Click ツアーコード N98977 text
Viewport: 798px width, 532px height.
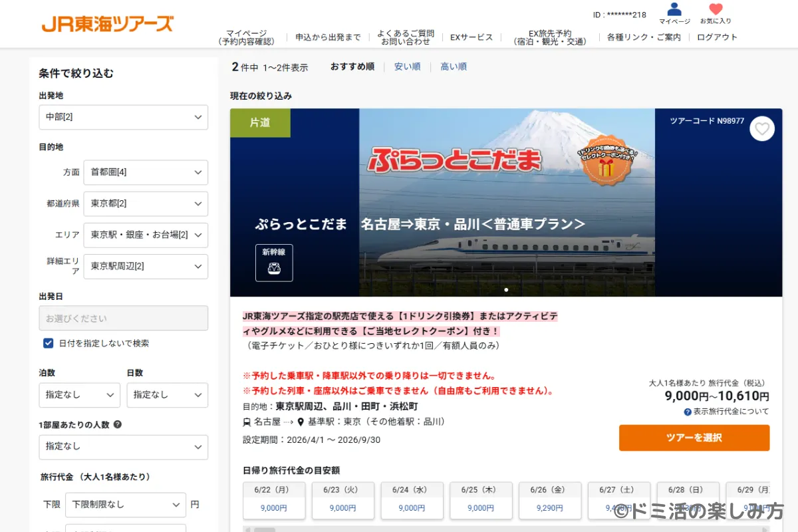click(x=707, y=121)
